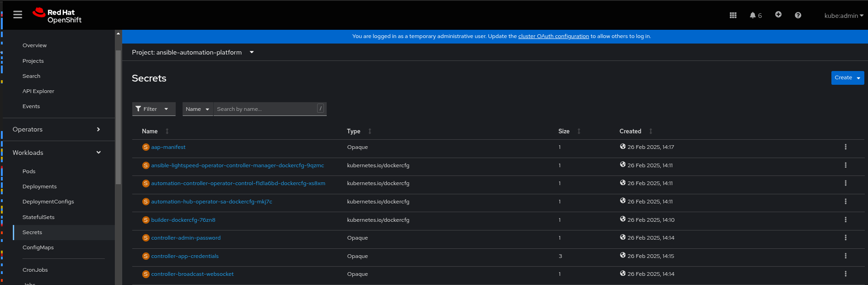Go to ConfigMaps in the sidebar
868x285 pixels.
click(38, 247)
